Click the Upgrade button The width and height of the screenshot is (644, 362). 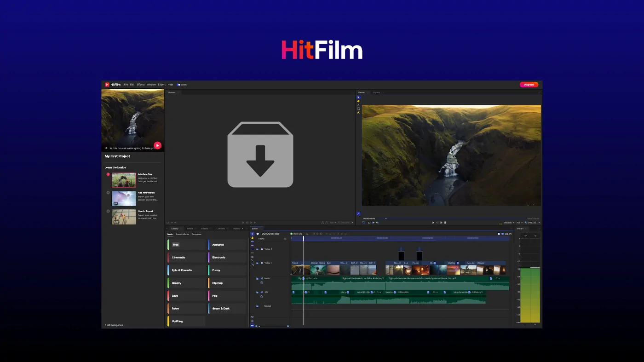pos(529,85)
